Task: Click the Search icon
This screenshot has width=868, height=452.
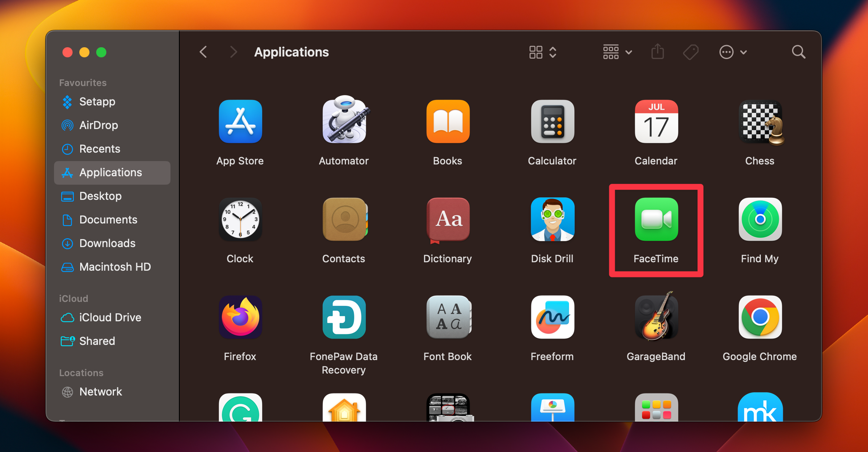Action: [798, 51]
